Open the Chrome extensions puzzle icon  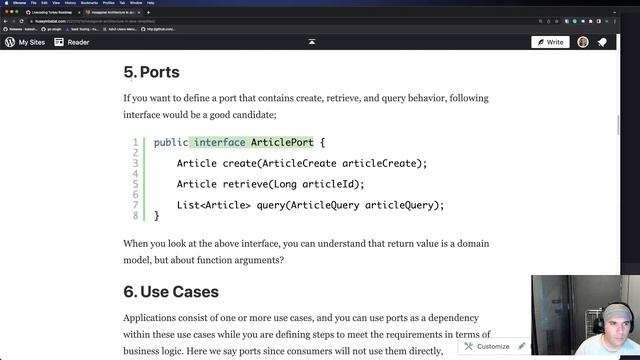591,21
